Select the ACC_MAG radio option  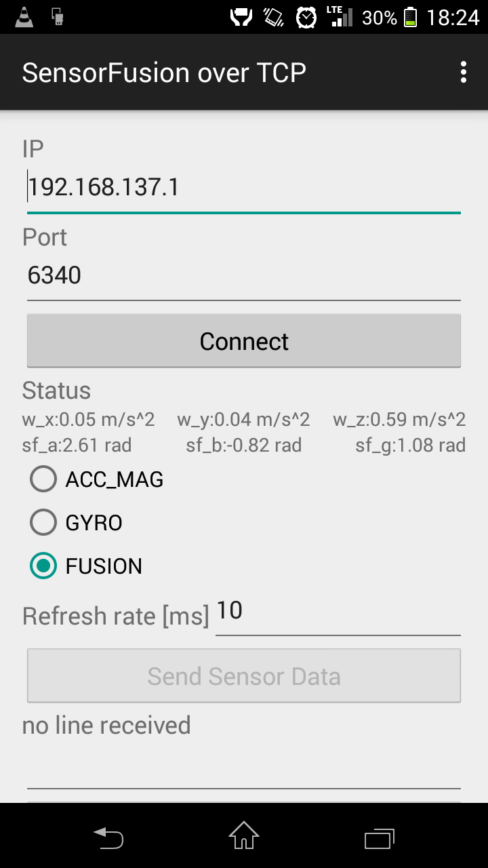pyautogui.click(x=97, y=479)
